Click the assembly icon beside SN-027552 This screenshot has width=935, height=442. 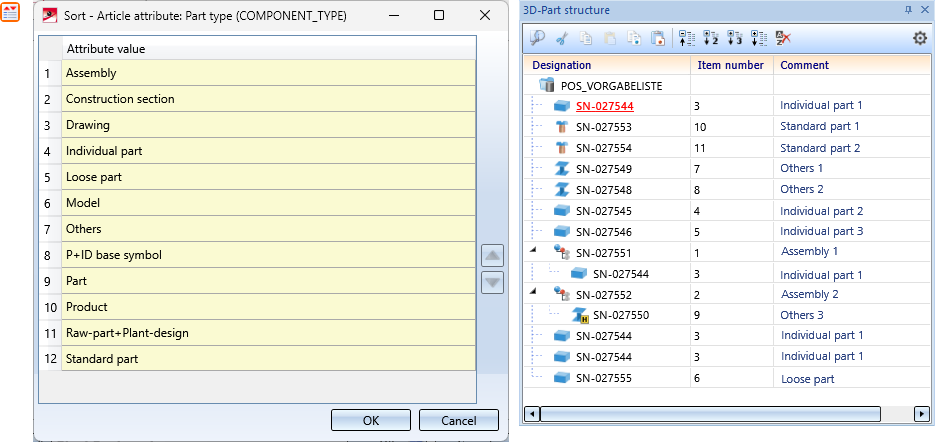coord(562,294)
